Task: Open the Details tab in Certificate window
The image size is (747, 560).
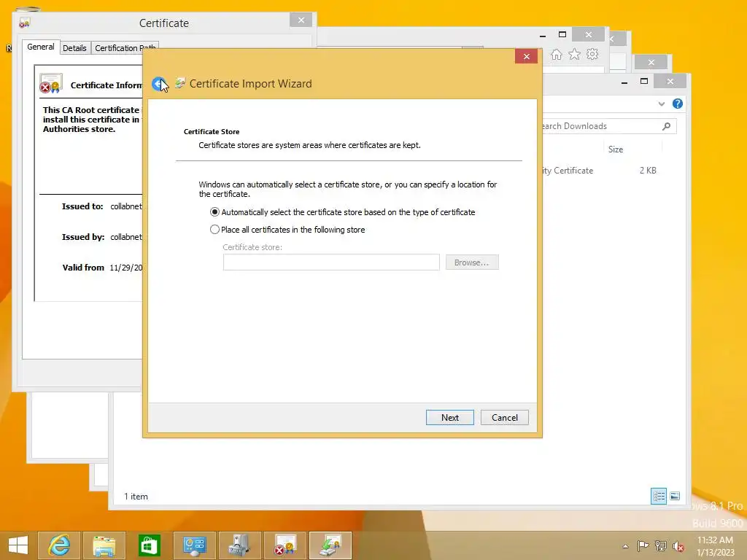Action: pyautogui.click(x=75, y=48)
